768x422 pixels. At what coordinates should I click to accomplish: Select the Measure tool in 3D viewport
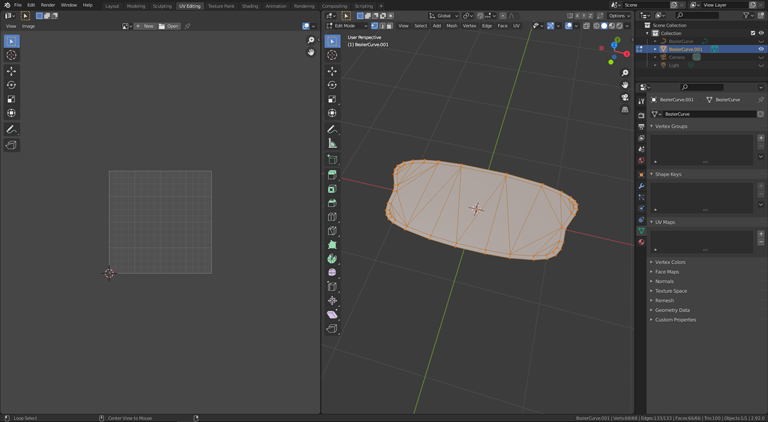[332, 143]
